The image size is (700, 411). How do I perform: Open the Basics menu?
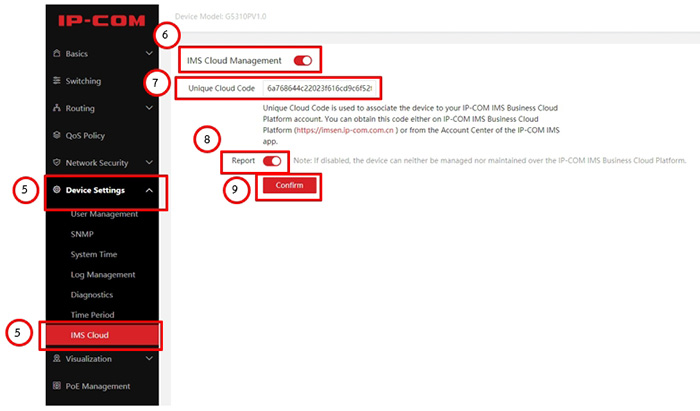102,54
